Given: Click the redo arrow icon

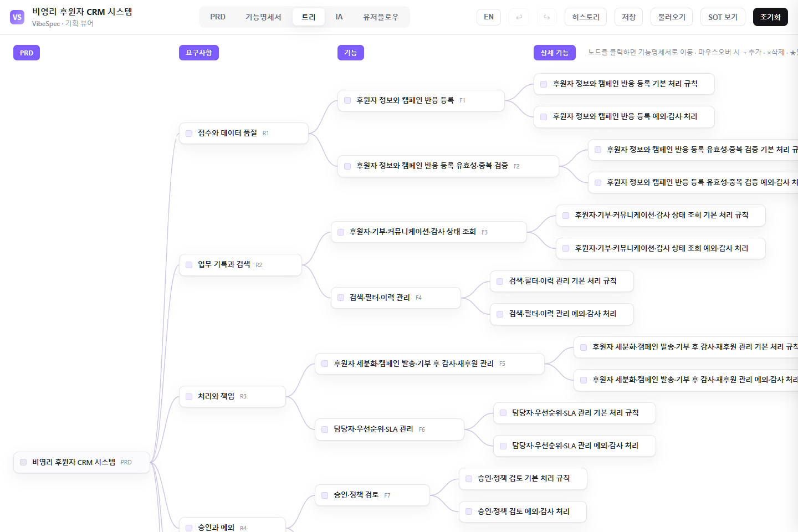Looking at the screenshot, I should 546,17.
